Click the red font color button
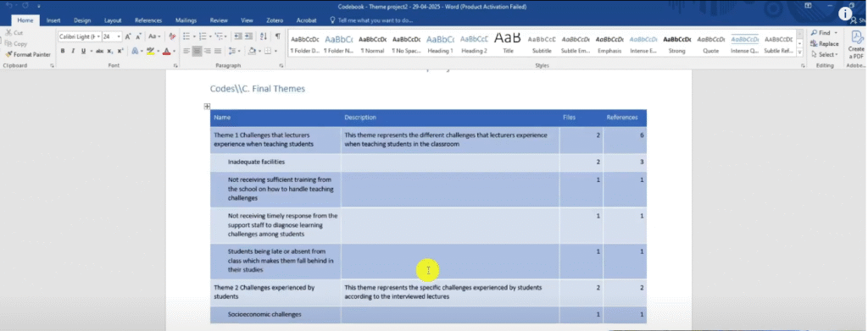The image size is (868, 331). 166,51
